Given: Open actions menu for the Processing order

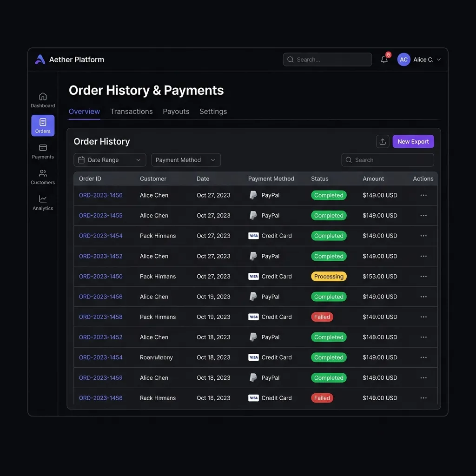Looking at the screenshot, I should pos(423,277).
